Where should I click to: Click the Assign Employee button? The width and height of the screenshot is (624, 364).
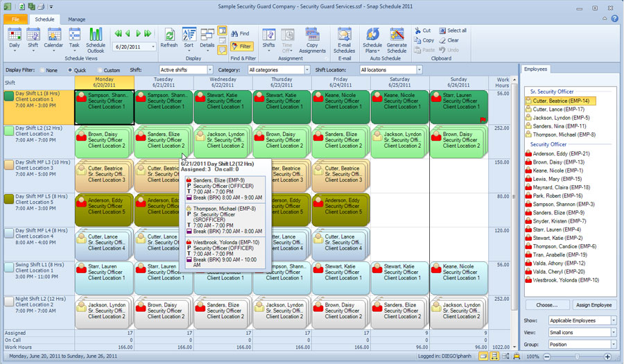pyautogui.click(x=593, y=305)
